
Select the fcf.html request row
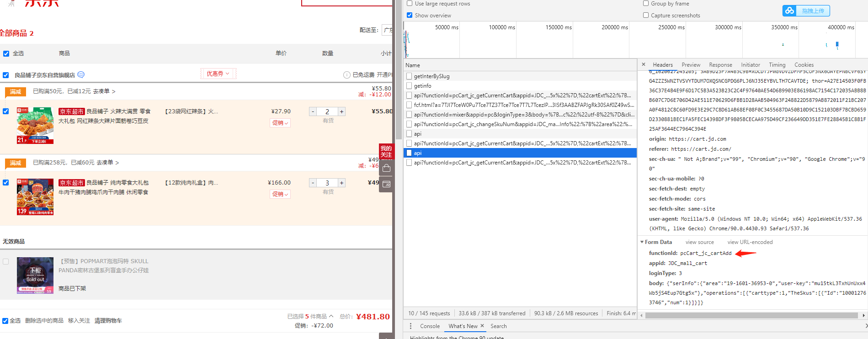[x=520, y=105]
